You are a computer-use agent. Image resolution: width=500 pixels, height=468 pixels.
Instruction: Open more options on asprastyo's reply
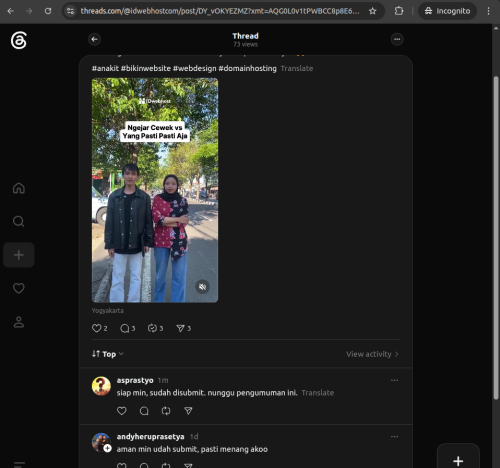click(x=394, y=380)
